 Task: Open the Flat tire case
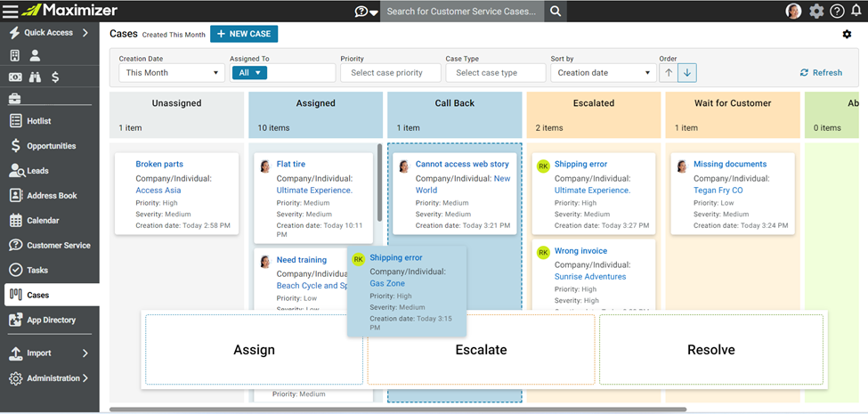(290, 164)
